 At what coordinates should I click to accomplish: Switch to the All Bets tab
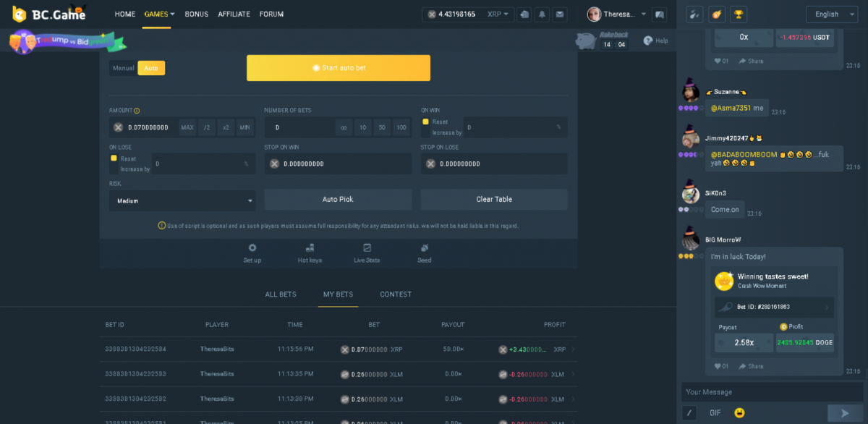[281, 294]
